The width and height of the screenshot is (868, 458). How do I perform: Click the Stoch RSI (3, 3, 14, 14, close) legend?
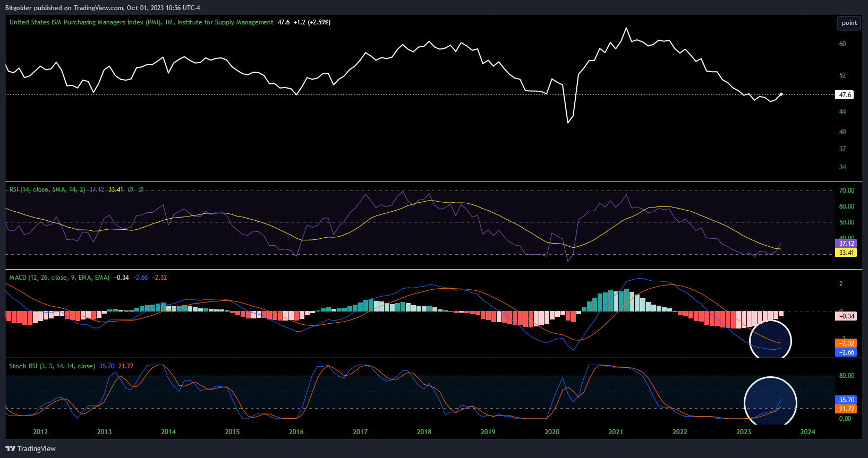pos(52,366)
